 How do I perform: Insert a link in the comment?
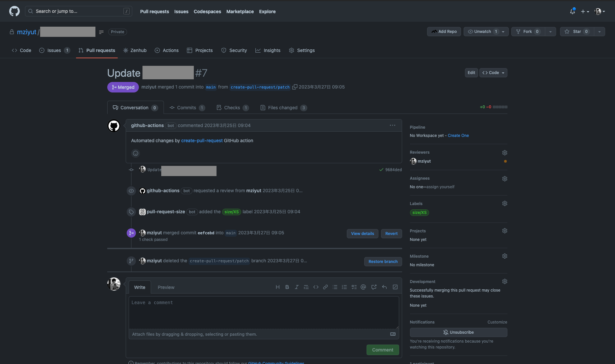325,287
